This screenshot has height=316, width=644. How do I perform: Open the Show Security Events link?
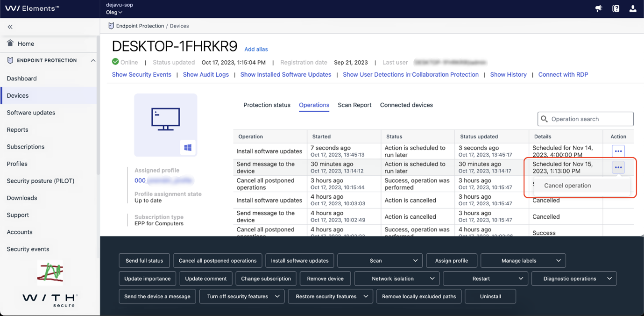tap(142, 74)
